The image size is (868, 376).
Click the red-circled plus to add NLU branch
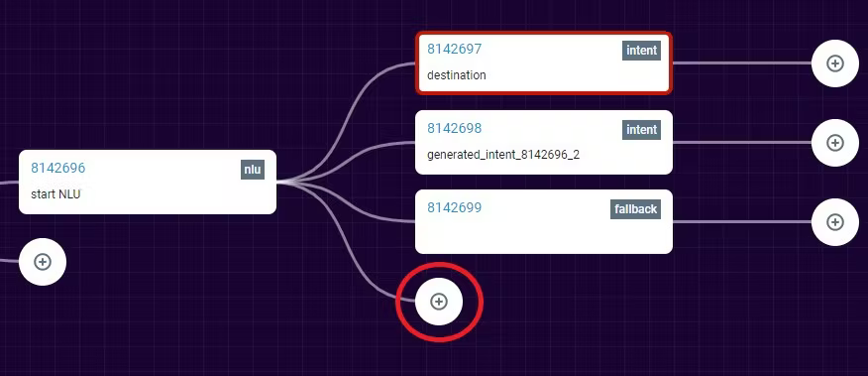439,302
